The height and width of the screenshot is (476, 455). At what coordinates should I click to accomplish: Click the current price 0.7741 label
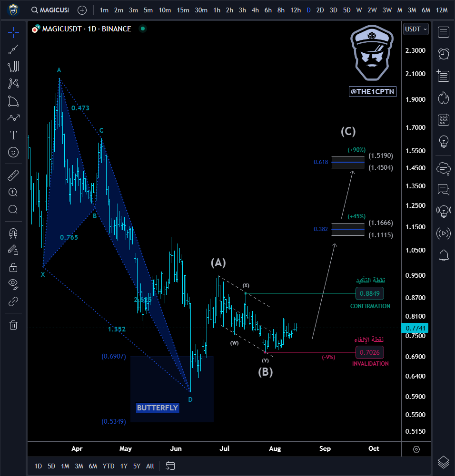[415, 328]
